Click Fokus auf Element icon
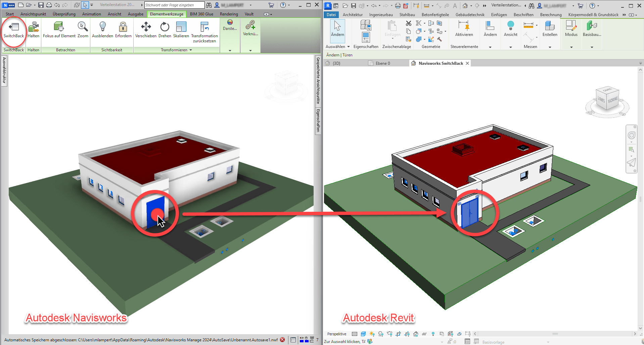Screen dimensions: 644x345 coord(59,27)
